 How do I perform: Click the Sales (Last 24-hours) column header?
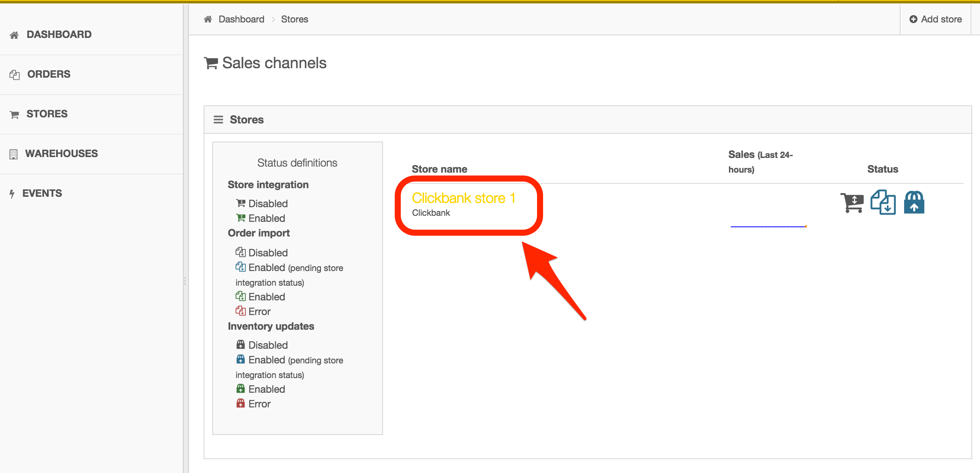(x=760, y=161)
